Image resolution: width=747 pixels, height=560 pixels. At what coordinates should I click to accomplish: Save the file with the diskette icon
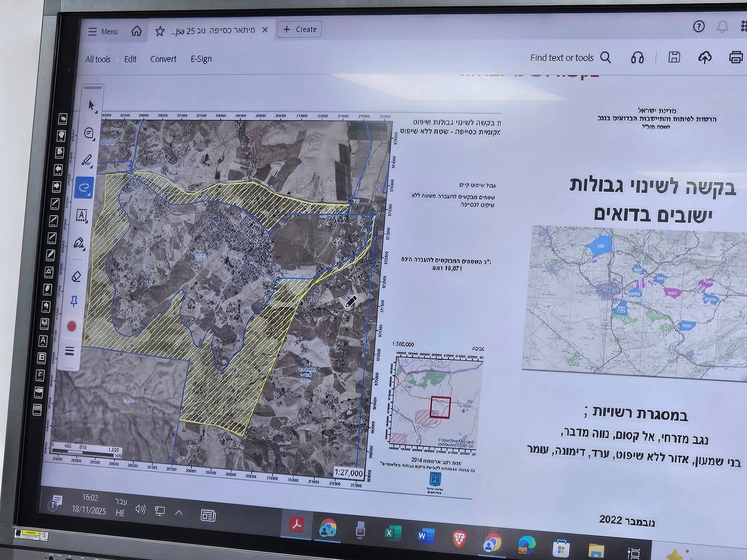point(674,57)
